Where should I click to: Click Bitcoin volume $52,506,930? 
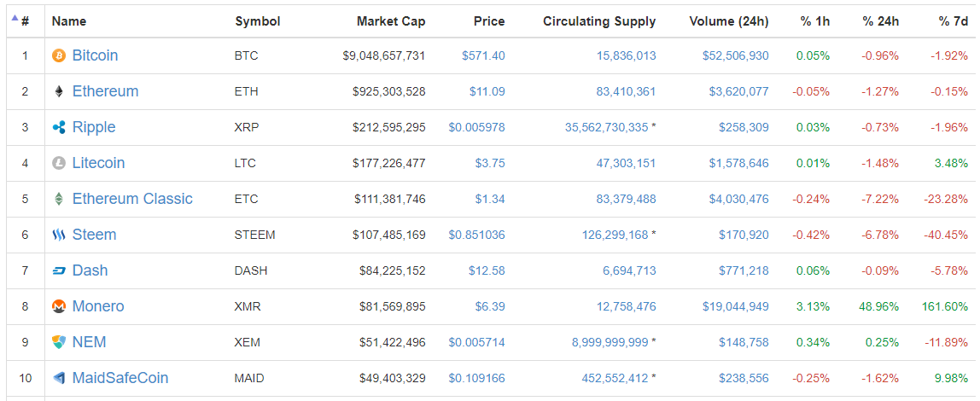[736, 55]
